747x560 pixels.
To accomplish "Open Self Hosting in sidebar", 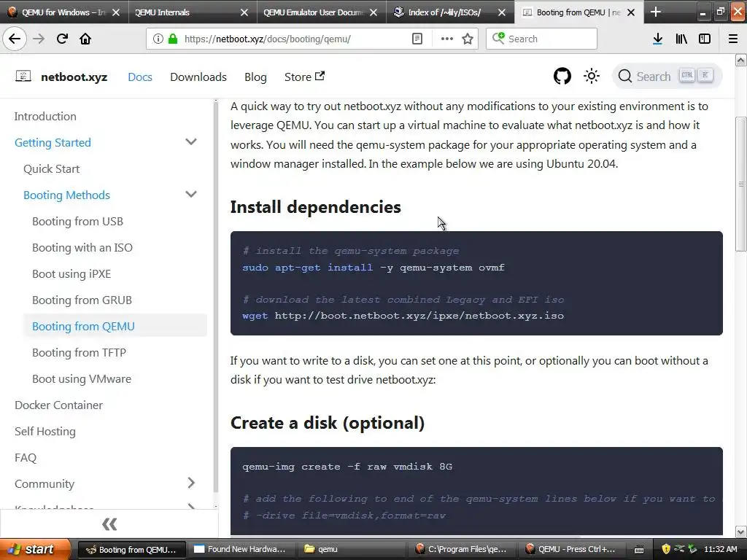I will coord(44,430).
